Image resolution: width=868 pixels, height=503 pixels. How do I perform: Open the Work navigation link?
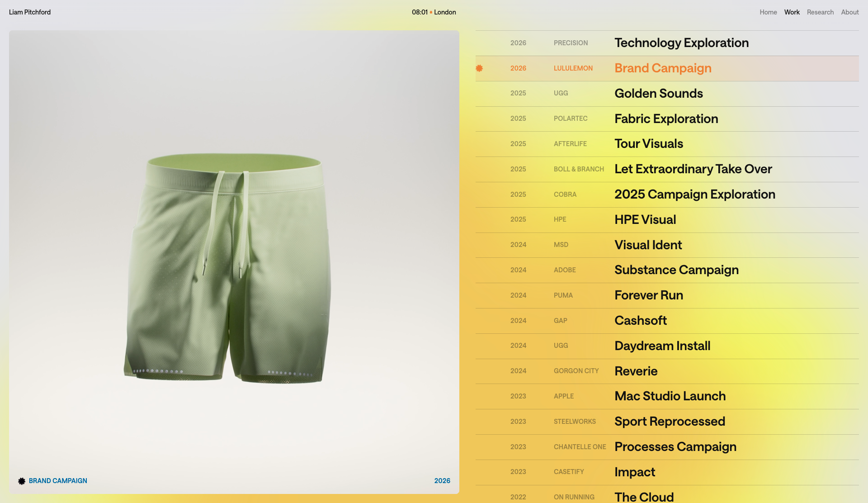pyautogui.click(x=792, y=12)
